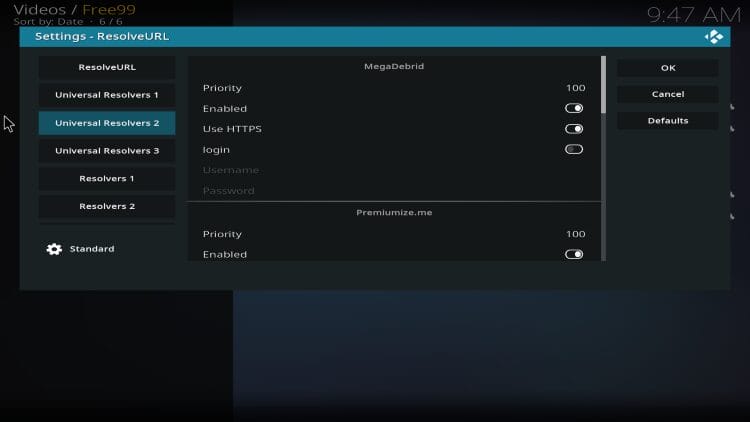Click the Kodi logo icon in the header
Image resolution: width=750 pixels, height=422 pixels.
coord(714,37)
